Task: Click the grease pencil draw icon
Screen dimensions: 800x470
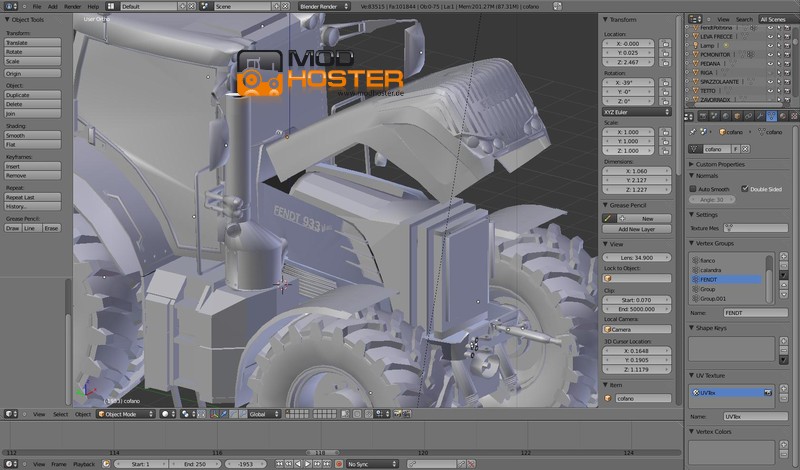Action: 608,218
